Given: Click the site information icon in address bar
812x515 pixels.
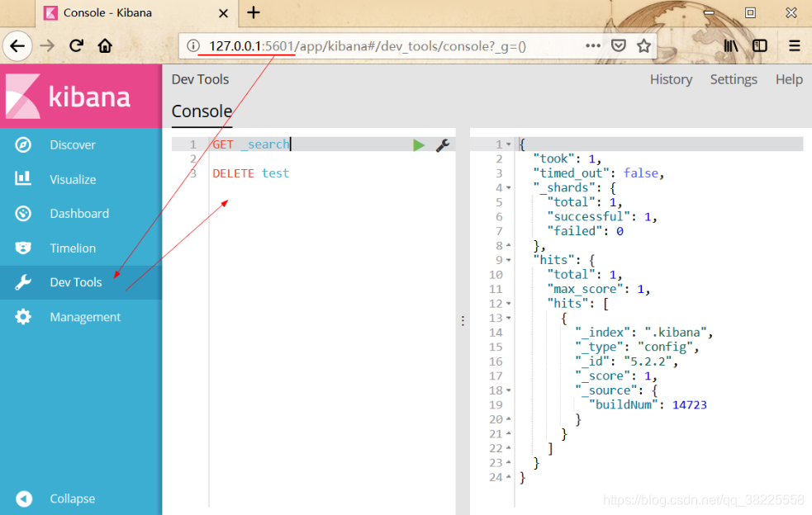Looking at the screenshot, I should 192,46.
